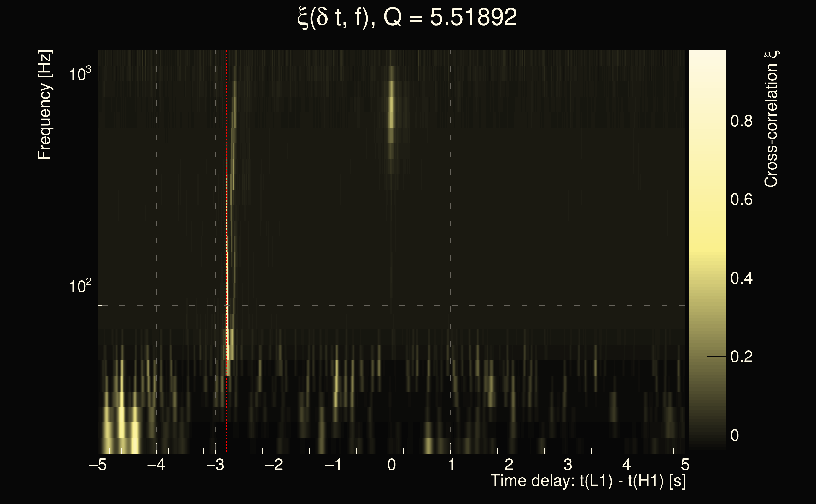816x504 pixels.
Task: Click the −5 label on the time axis
Action: point(98,465)
